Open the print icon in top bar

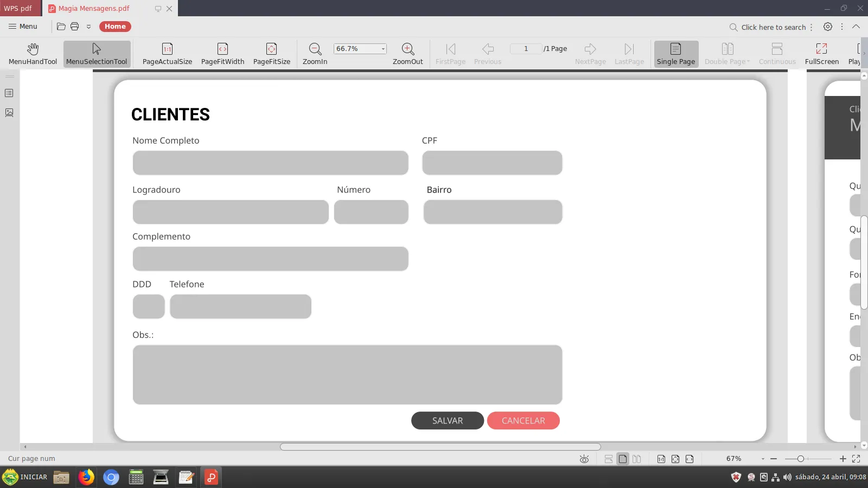click(x=74, y=27)
